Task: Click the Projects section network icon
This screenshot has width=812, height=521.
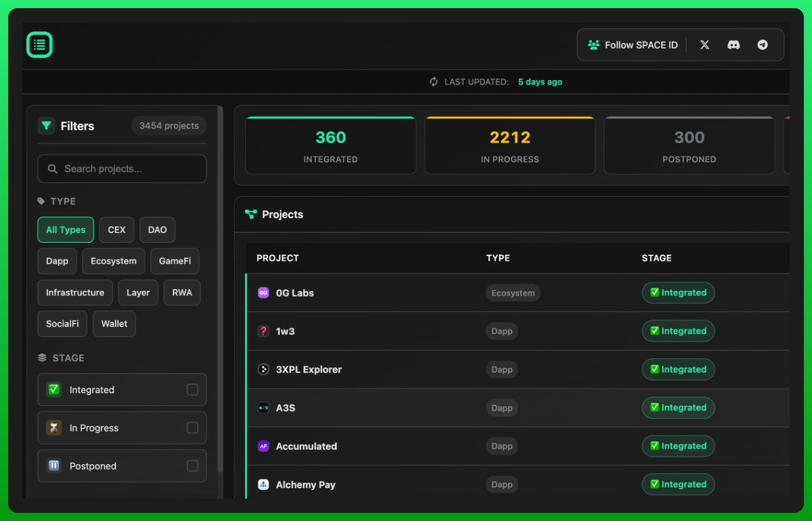Action: (x=251, y=214)
